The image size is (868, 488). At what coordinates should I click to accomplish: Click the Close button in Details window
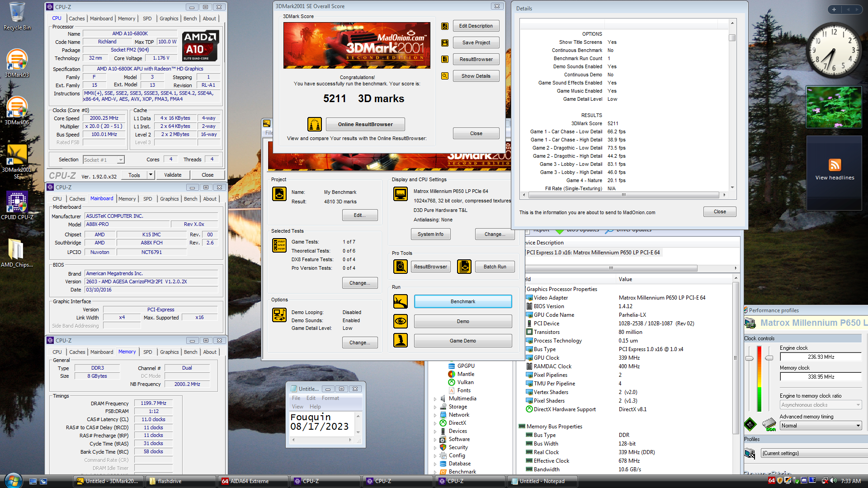click(720, 211)
